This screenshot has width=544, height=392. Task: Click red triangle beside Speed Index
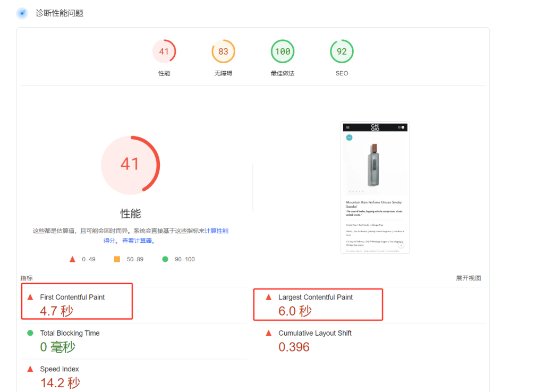click(x=30, y=369)
